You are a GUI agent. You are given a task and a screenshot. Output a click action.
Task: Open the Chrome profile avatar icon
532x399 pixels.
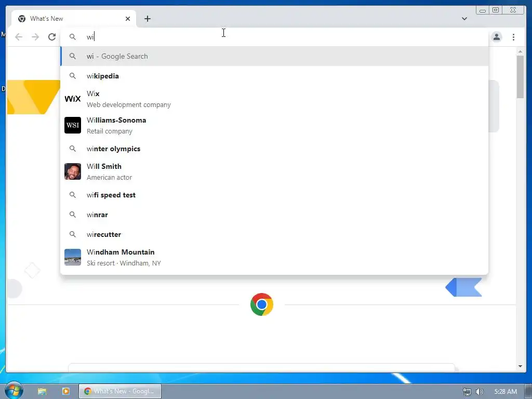click(497, 37)
